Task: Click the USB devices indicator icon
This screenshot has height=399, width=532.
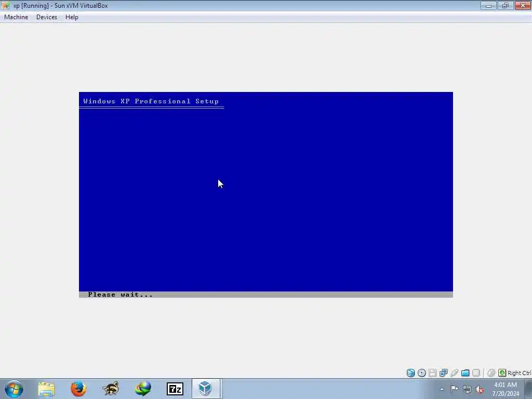Action: (x=454, y=373)
